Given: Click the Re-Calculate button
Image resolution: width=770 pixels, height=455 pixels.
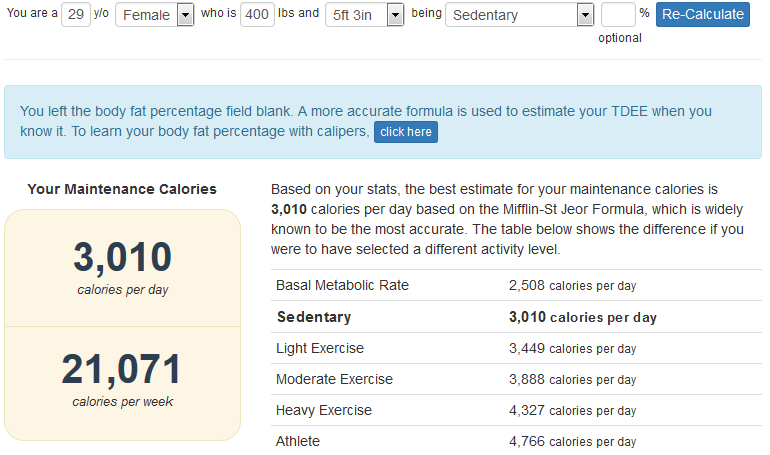Looking at the screenshot, I should (703, 14).
